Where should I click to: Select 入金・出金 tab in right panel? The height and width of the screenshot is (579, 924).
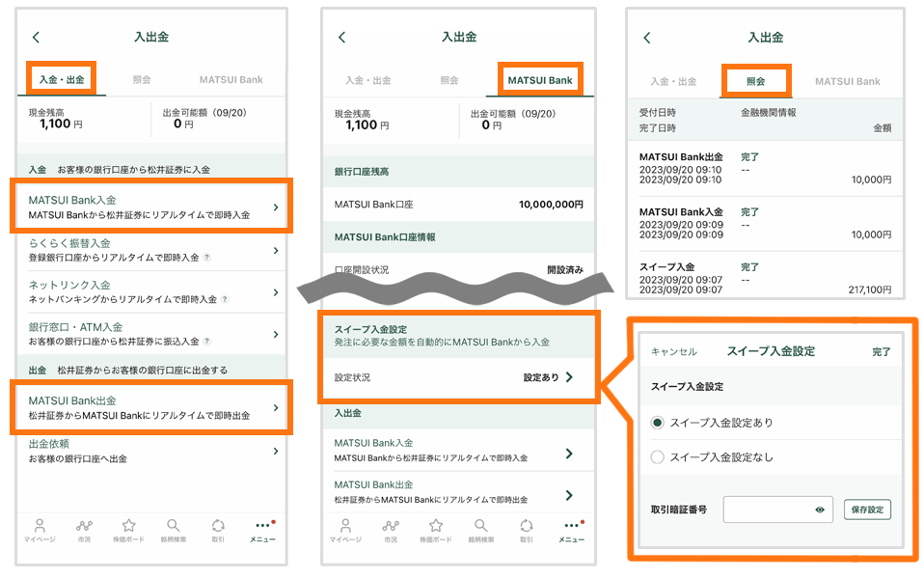[673, 81]
